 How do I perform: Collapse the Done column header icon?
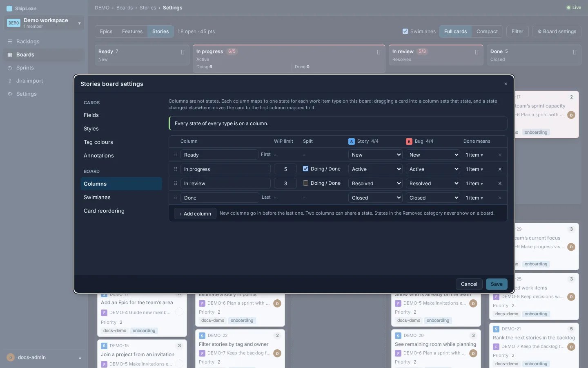pos(575,52)
